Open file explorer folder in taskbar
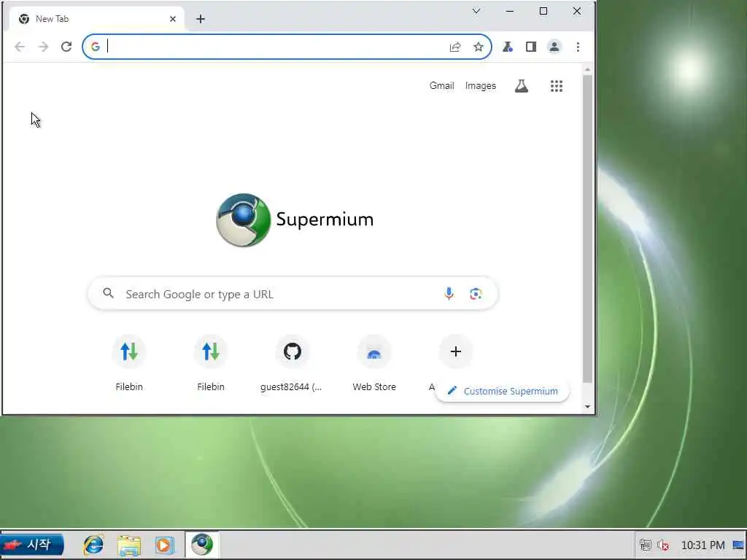The height and width of the screenshot is (560, 747). (129, 545)
